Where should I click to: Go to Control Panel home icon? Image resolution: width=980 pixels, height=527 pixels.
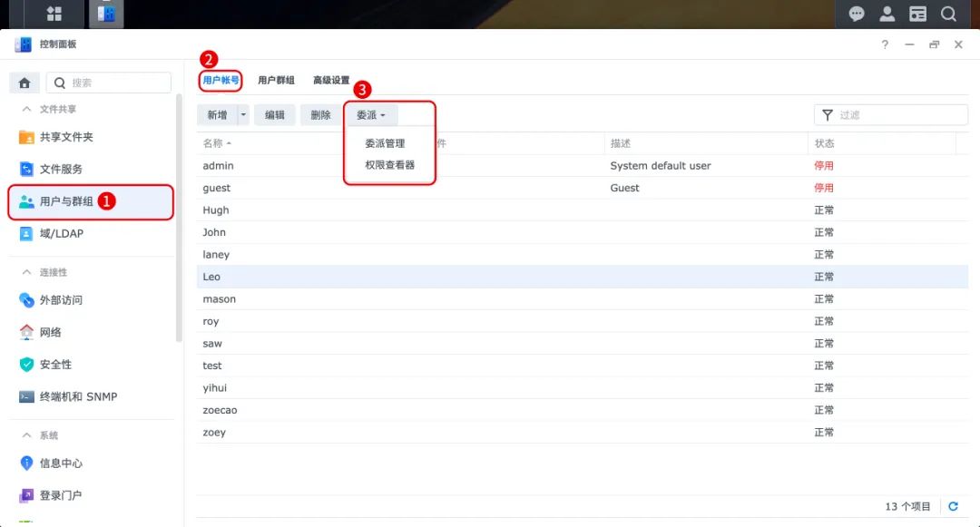[24, 83]
